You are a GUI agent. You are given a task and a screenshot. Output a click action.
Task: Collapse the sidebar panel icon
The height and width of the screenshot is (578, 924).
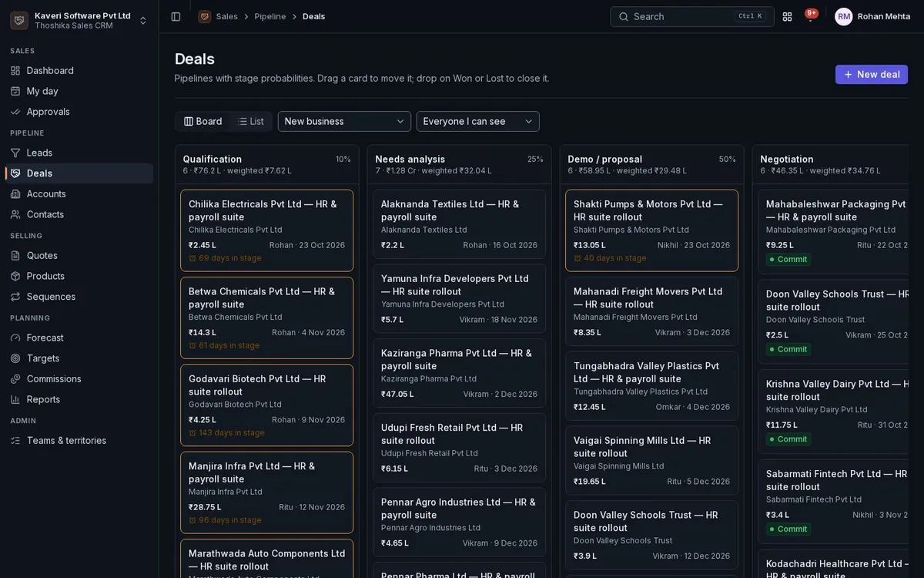point(176,16)
